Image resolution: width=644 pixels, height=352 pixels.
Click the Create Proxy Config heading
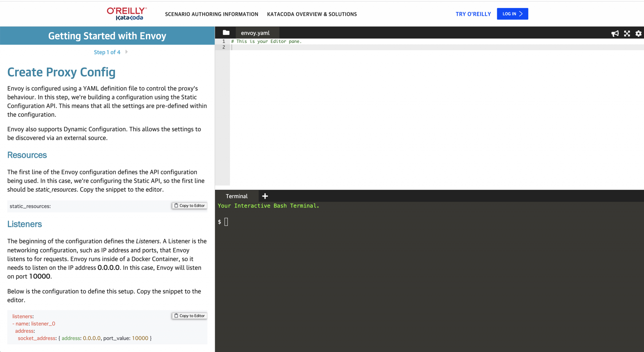click(x=61, y=72)
